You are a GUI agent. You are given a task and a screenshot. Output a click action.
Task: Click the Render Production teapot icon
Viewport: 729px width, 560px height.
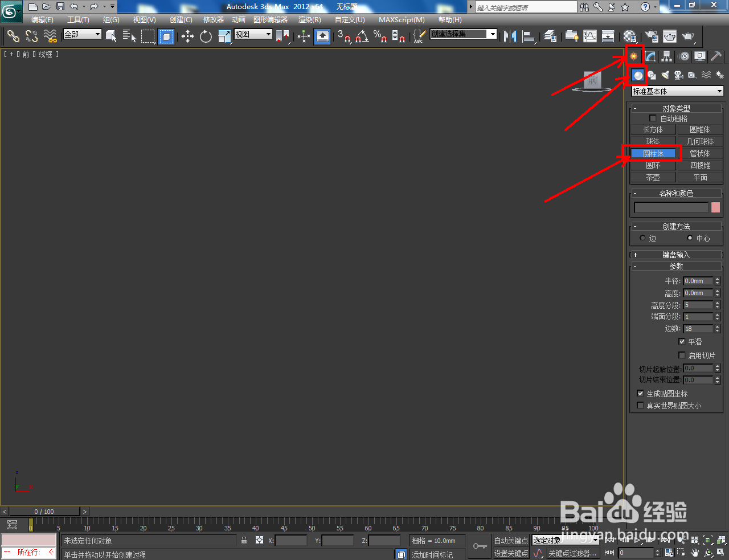coord(689,36)
